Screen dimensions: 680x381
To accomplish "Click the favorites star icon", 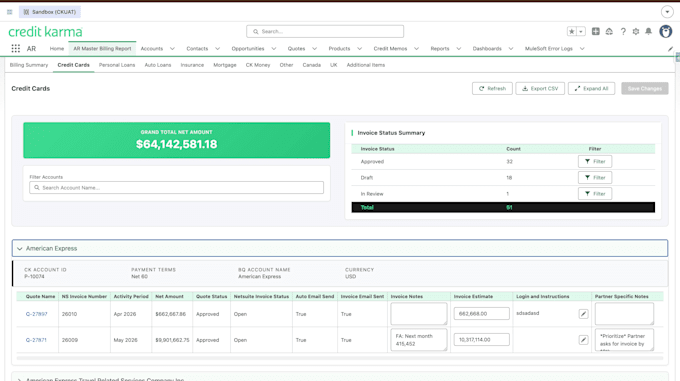I will pyautogui.click(x=572, y=31).
